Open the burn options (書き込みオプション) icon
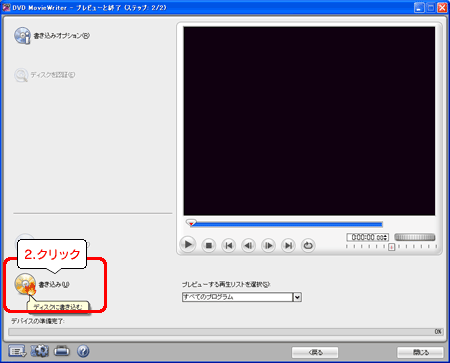450x363 pixels. [x=22, y=36]
